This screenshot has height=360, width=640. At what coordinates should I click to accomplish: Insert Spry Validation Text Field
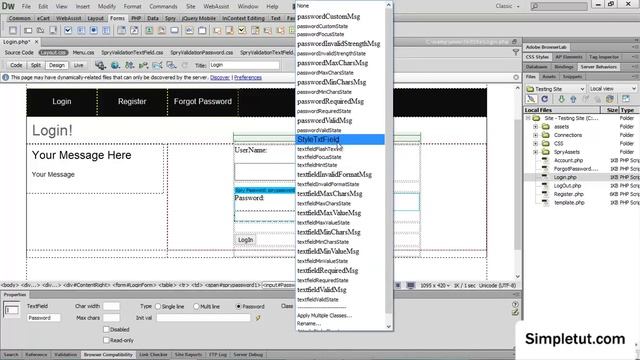217,31
